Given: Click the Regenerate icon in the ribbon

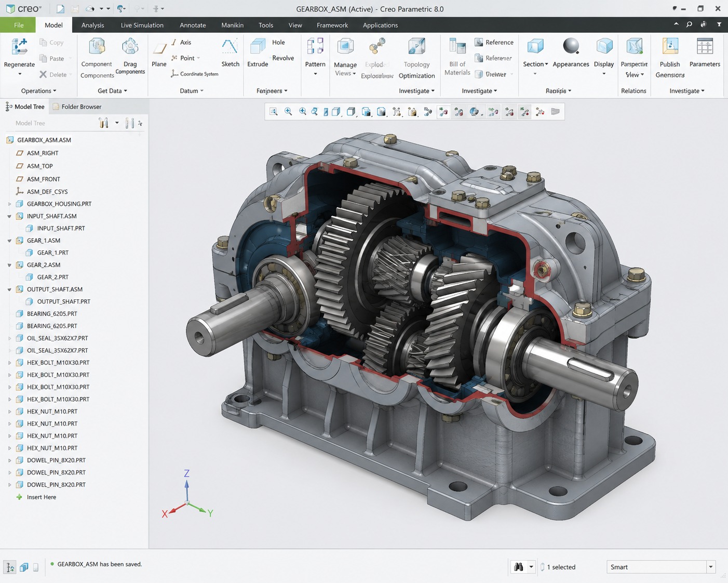Looking at the screenshot, I should click(x=19, y=47).
